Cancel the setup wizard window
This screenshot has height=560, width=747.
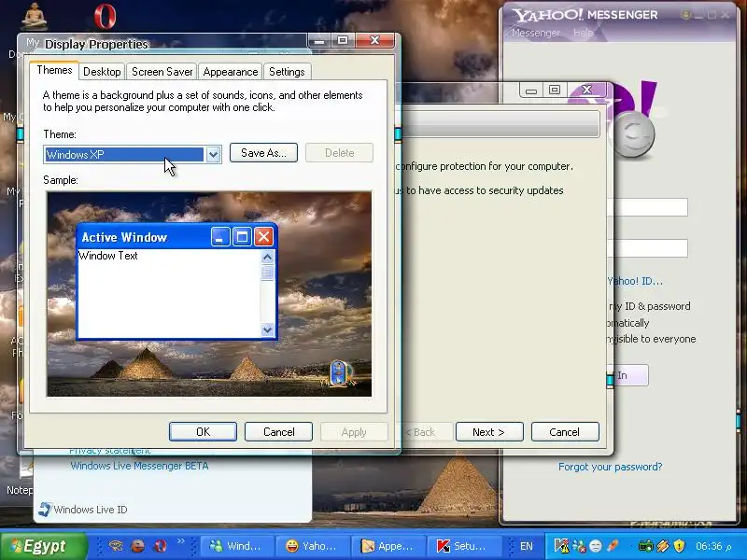[x=565, y=432]
